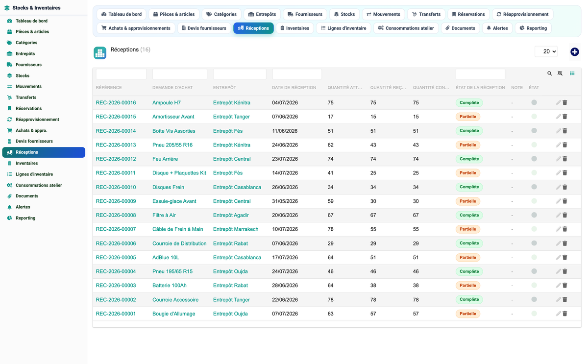Open reference link REC-2026-00005

point(116,257)
